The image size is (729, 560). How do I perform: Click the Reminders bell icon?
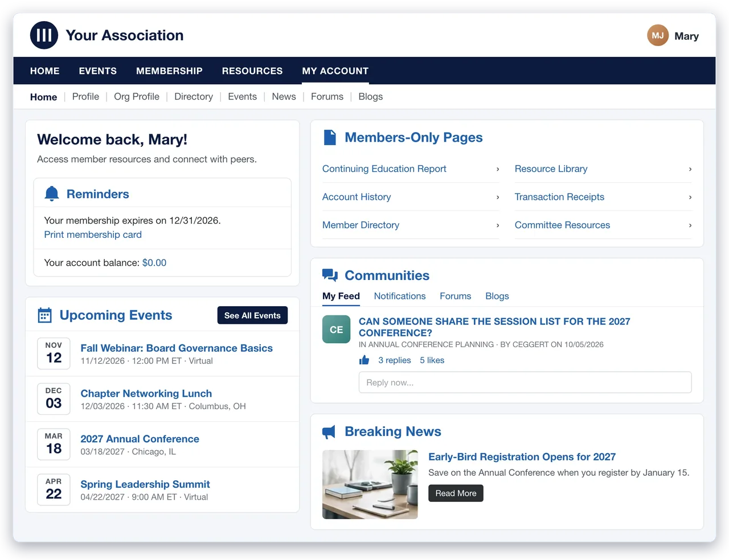click(52, 194)
